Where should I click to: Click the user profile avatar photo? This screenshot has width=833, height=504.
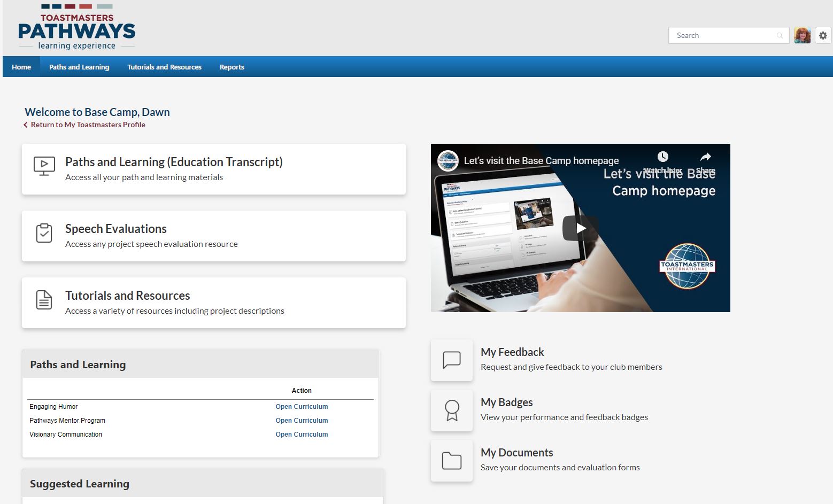pos(802,35)
